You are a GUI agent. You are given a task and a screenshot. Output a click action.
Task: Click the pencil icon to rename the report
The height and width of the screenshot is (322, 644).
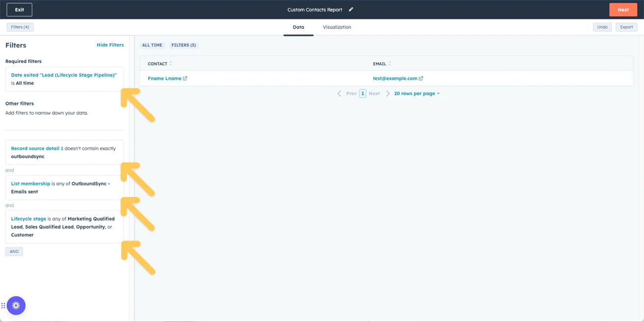click(351, 9)
